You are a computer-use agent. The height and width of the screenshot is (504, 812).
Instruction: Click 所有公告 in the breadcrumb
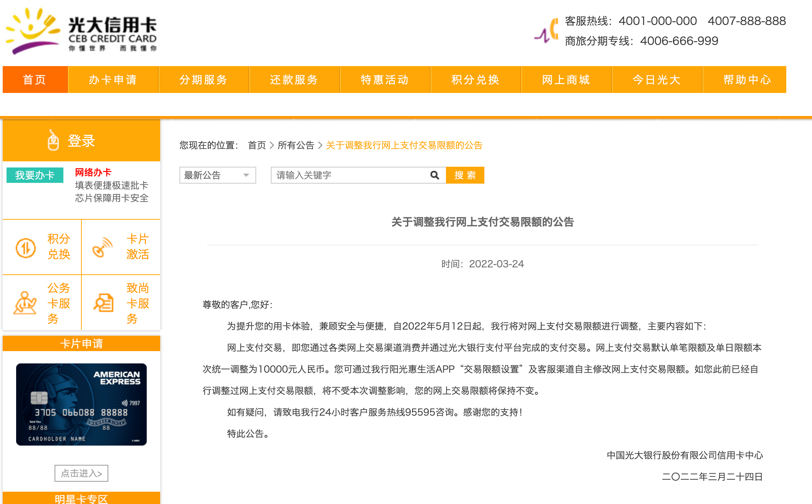pos(297,145)
